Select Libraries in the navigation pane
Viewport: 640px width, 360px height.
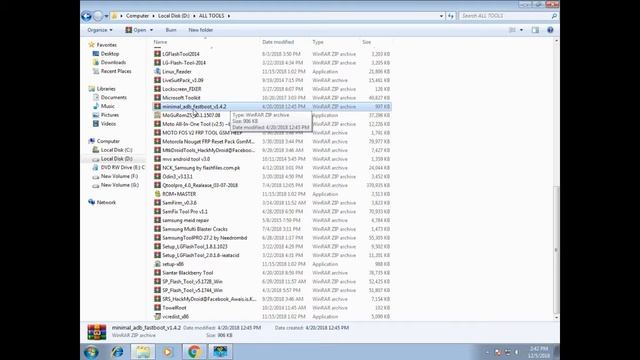(x=106, y=89)
